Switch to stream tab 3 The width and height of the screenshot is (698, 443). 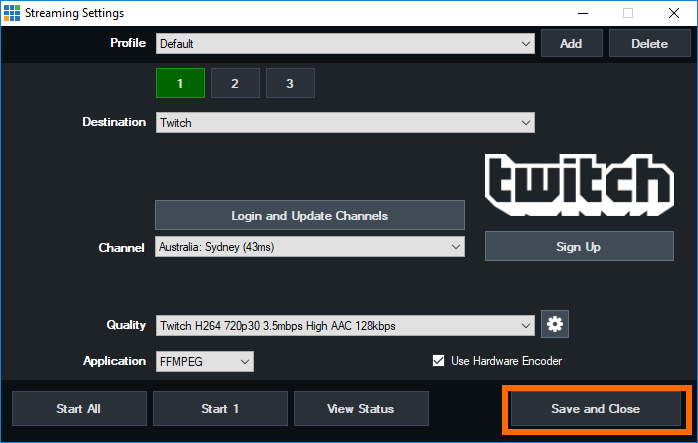pos(290,83)
